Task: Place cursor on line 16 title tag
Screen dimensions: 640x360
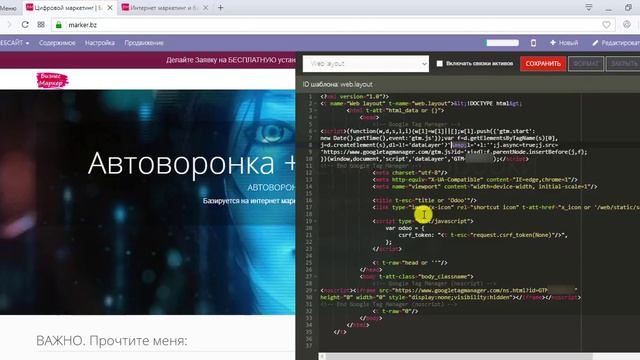Action: click(x=424, y=200)
